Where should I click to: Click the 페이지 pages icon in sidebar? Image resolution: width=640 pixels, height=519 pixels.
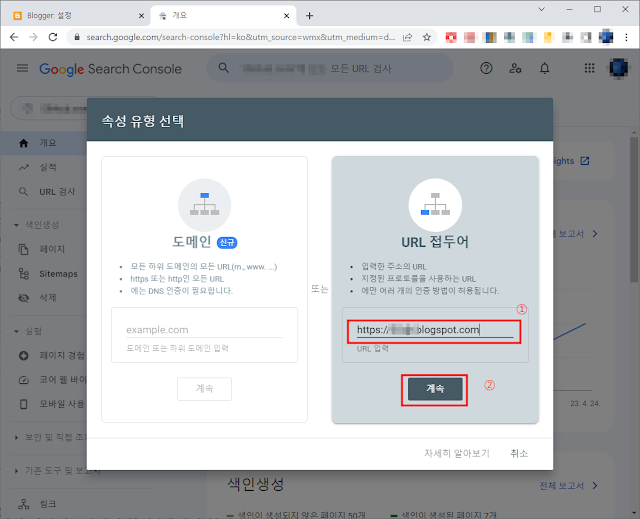pos(24,249)
